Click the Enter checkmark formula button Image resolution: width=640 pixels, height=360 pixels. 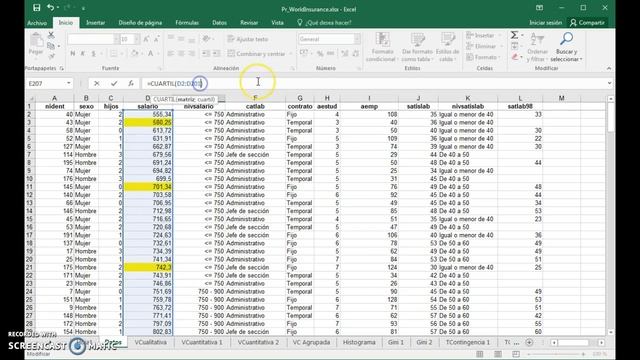pyautogui.click(x=114, y=83)
